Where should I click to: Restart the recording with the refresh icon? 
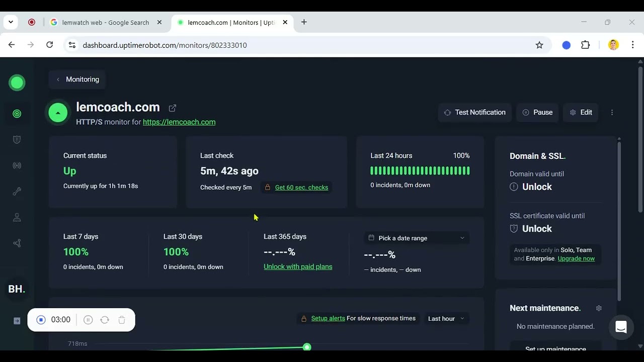tap(105, 320)
